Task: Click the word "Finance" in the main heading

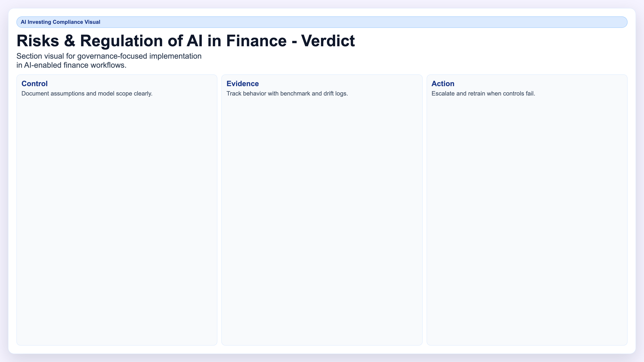Action: [x=256, y=41]
